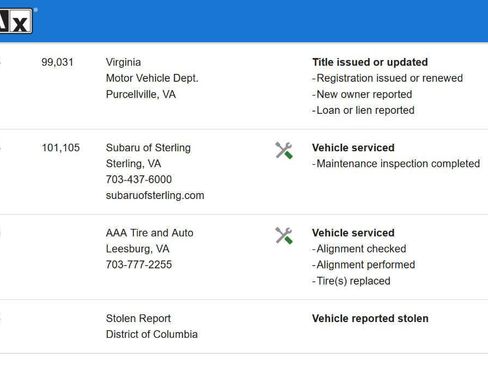Click Stolen Report source entry

138,318
